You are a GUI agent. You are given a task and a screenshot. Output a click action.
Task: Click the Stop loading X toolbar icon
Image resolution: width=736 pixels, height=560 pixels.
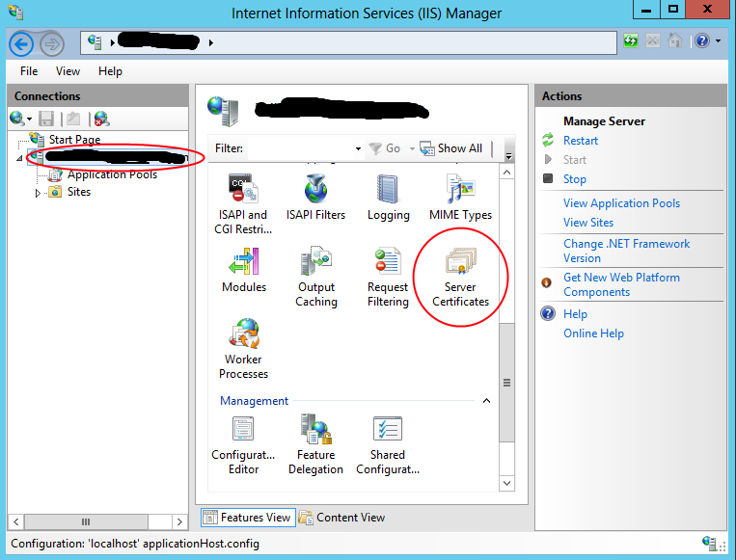click(x=652, y=41)
